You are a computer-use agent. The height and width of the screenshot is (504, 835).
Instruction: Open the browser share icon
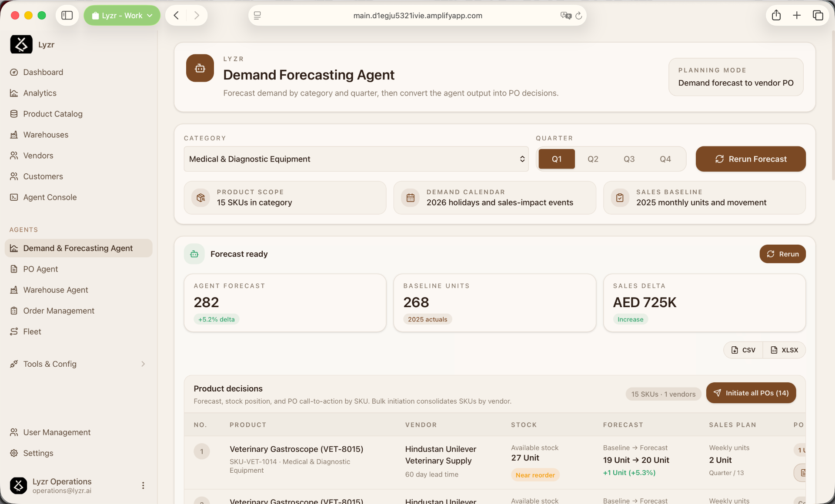[x=776, y=16]
